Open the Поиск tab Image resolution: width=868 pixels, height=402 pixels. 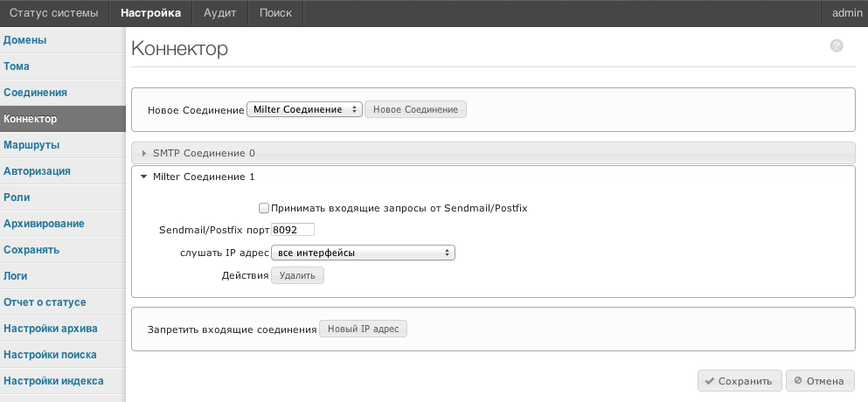click(275, 13)
